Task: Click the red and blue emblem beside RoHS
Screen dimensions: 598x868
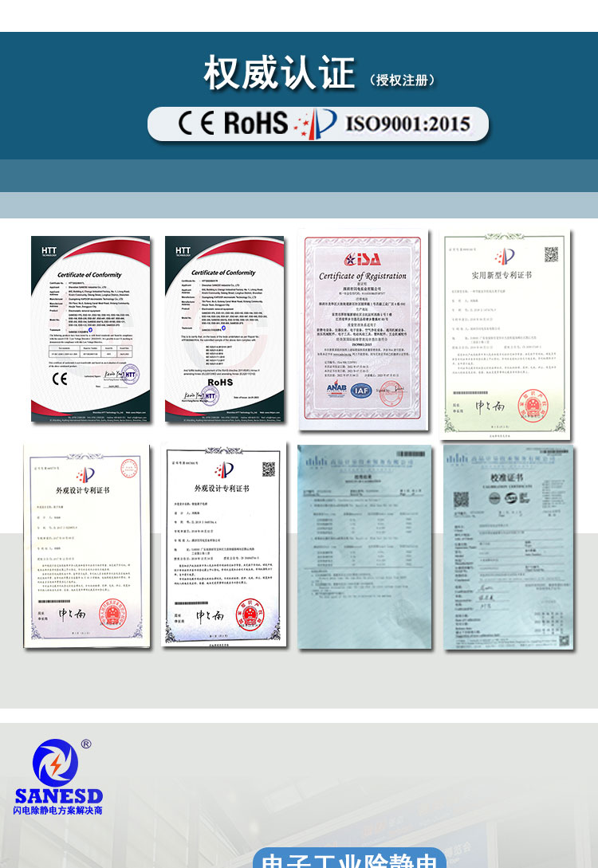Action: pyautogui.click(x=317, y=124)
